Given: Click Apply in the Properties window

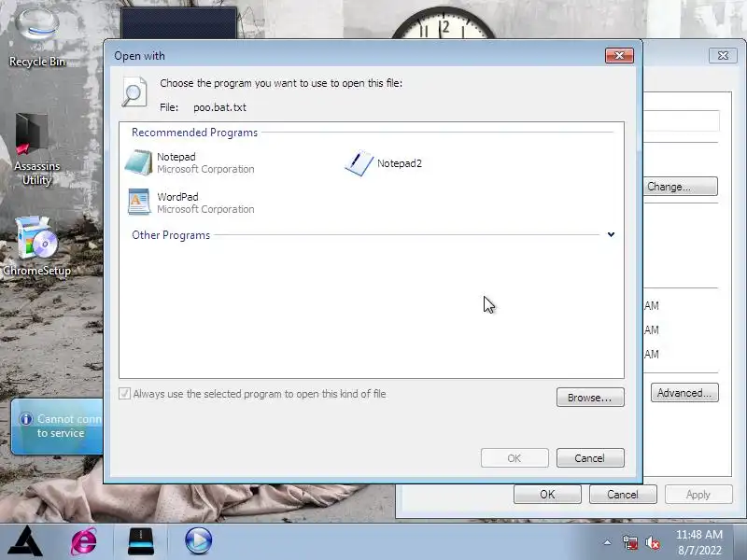Looking at the screenshot, I should [x=698, y=495].
